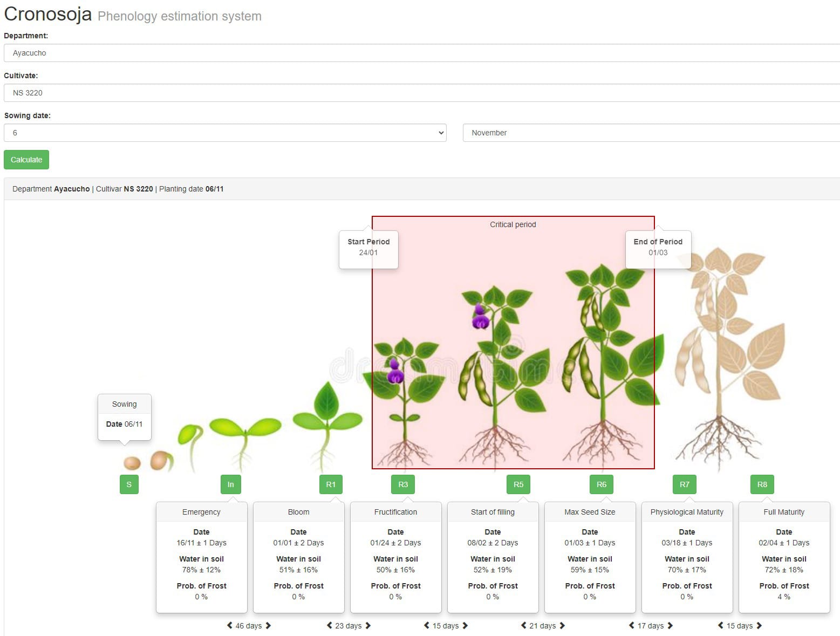Viewport: 840px width, 636px height.
Task: Open the sowing day dropdown showing 6
Action: click(x=225, y=133)
